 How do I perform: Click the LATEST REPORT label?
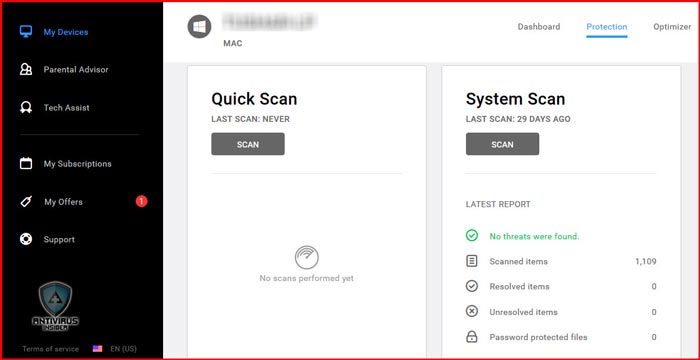(498, 204)
